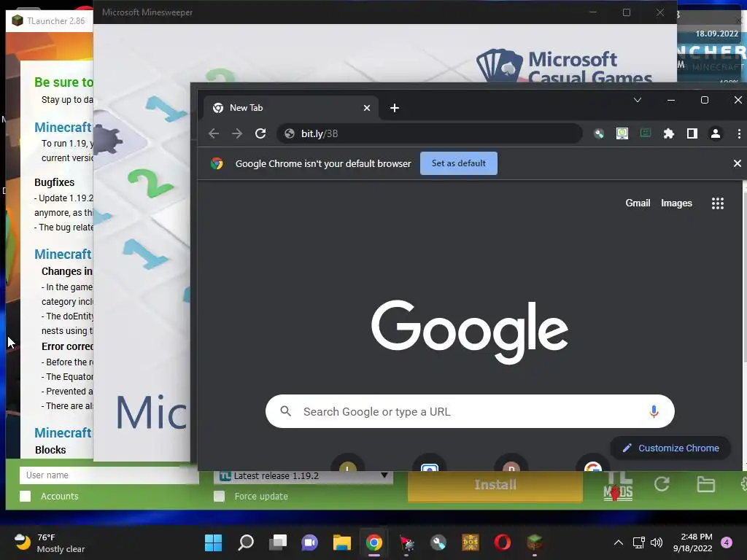Viewport: 747px width, 560px height.
Task: Focus the Chrome address bar with bit.ly text
Action: [429, 134]
